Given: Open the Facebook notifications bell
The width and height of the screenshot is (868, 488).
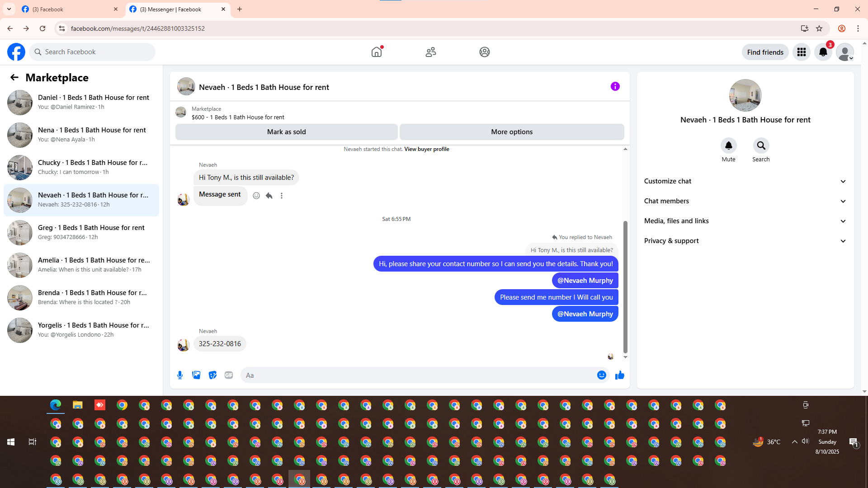Looking at the screenshot, I should click(x=823, y=52).
